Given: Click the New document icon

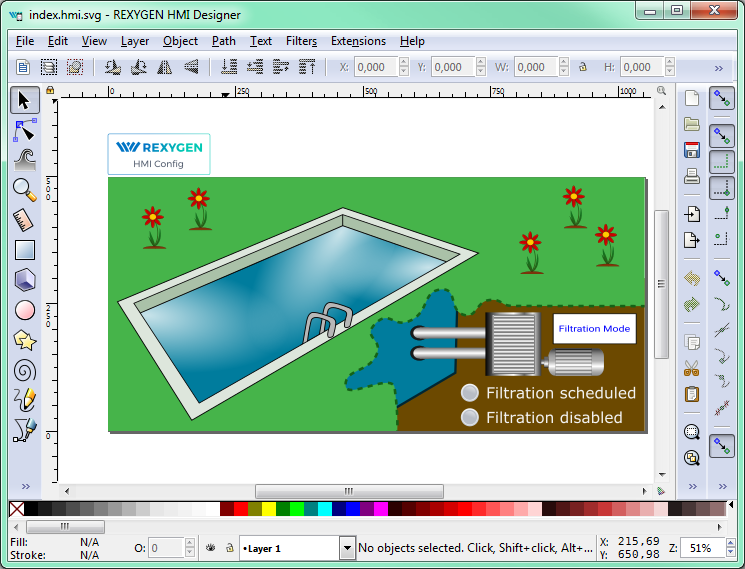Looking at the screenshot, I should tap(692, 98).
